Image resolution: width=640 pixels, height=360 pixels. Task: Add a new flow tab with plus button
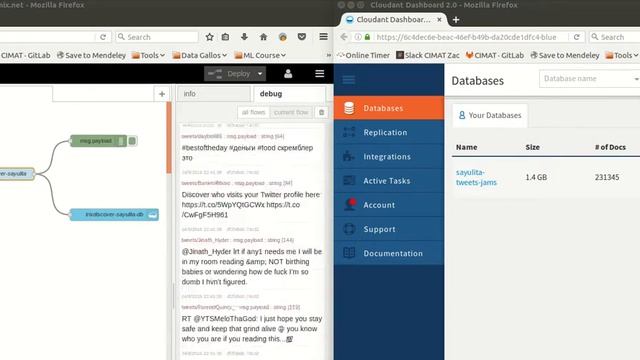click(x=162, y=94)
